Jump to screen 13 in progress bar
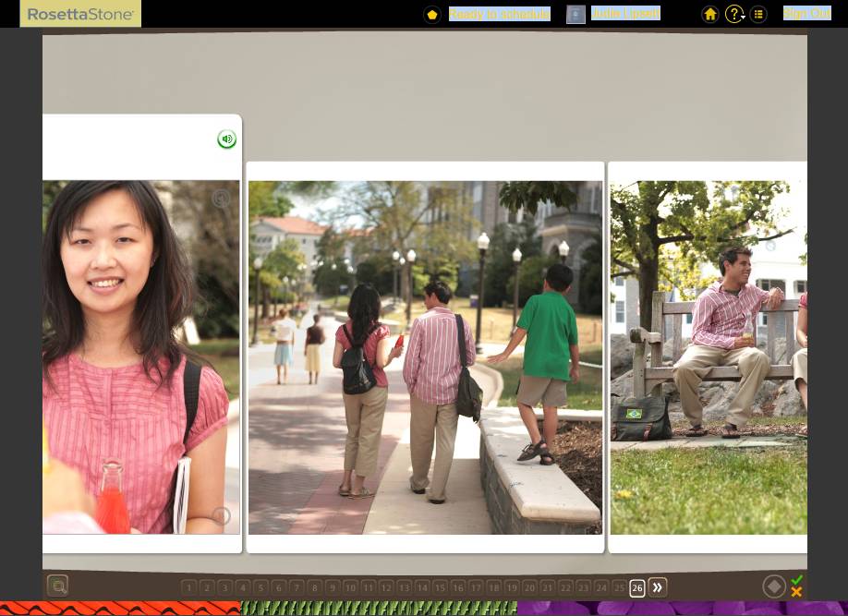848x616 pixels. 404,587
